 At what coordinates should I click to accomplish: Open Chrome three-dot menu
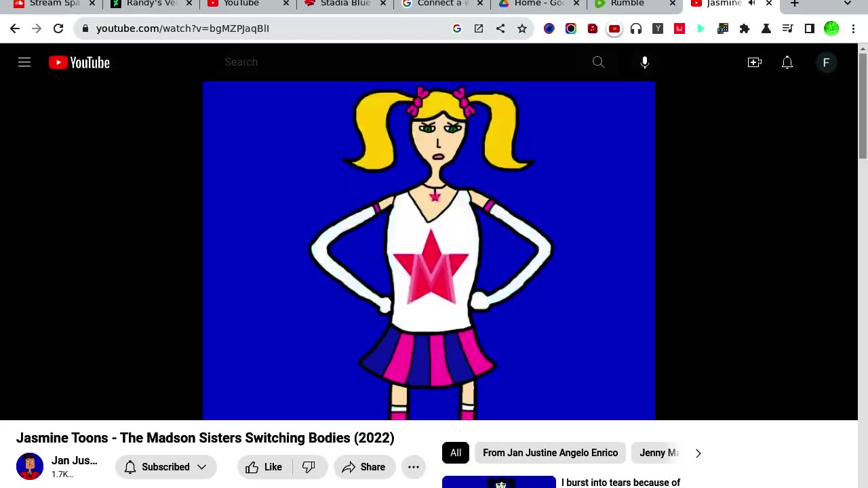853,28
